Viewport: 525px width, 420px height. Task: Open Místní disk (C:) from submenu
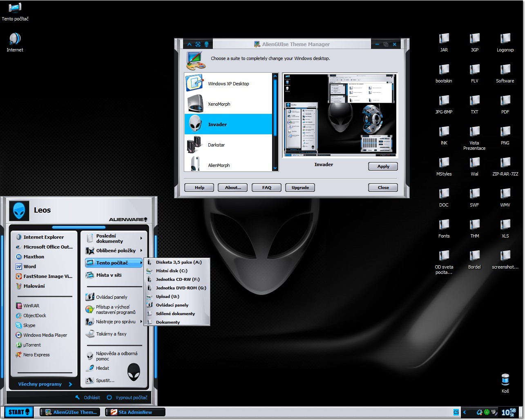click(x=177, y=271)
